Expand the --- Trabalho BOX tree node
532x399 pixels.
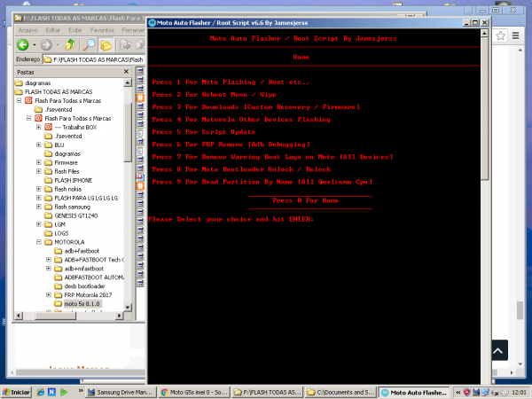pos(39,127)
